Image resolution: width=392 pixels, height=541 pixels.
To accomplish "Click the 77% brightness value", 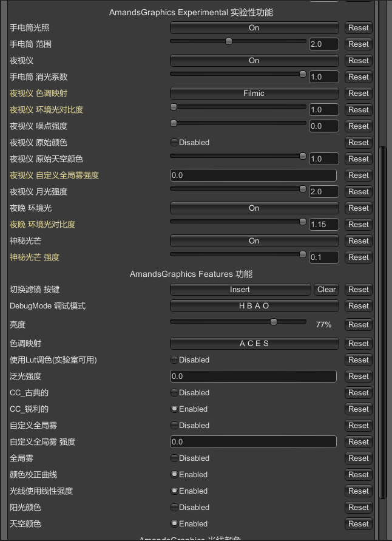I will tap(324, 325).
